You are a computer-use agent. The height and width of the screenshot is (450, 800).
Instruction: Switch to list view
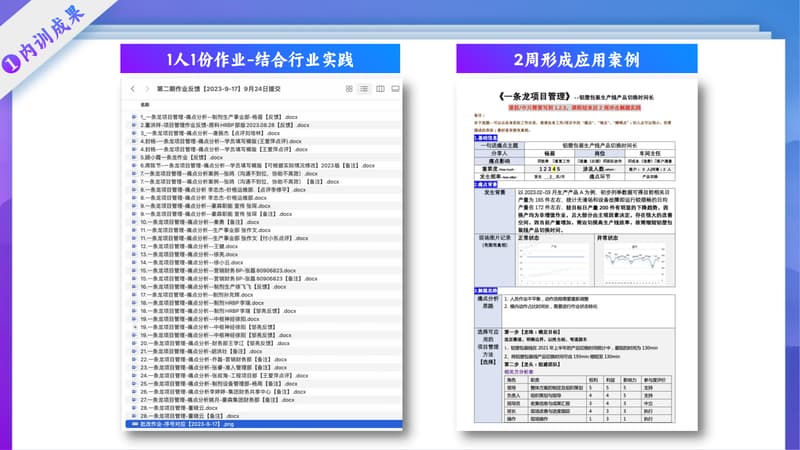pos(362,89)
